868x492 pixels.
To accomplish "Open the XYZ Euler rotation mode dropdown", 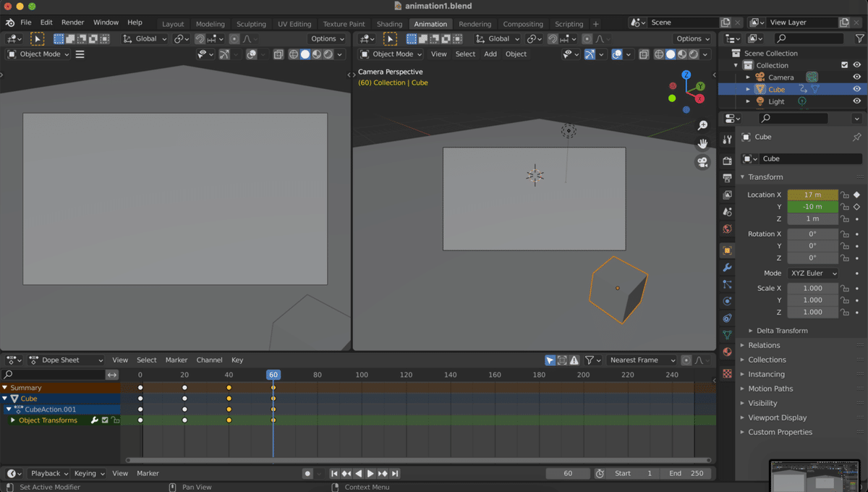I will (812, 273).
